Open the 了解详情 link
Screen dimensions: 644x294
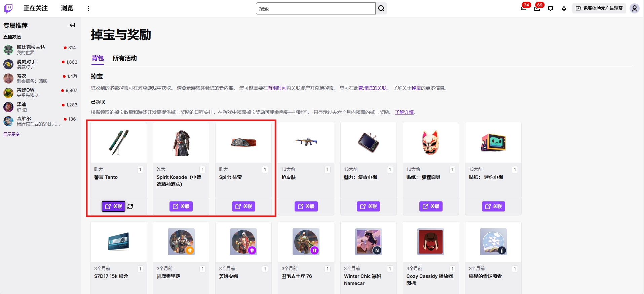click(404, 112)
